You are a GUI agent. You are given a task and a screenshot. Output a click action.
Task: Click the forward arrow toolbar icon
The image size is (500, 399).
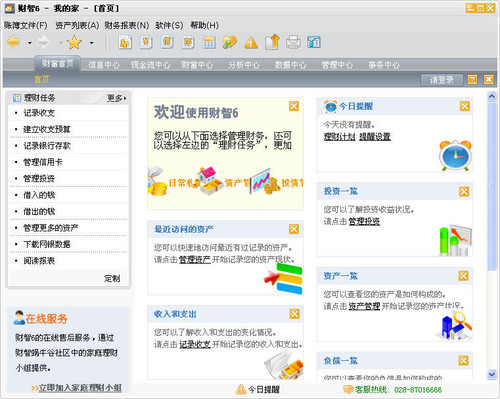(43, 42)
